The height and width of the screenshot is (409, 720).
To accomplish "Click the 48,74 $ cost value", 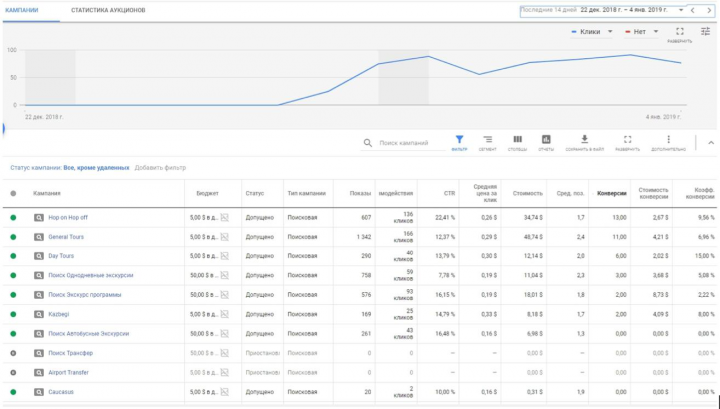I will coord(533,237).
